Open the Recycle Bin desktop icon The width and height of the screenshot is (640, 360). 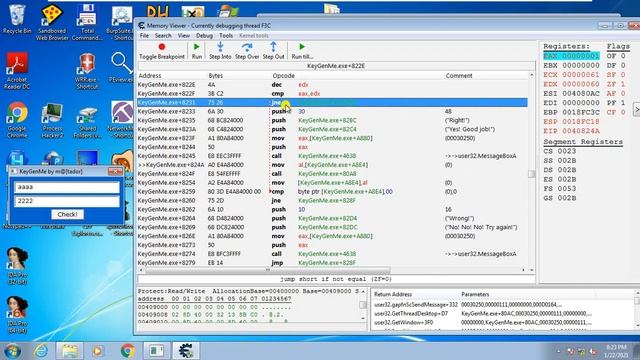click(17, 19)
